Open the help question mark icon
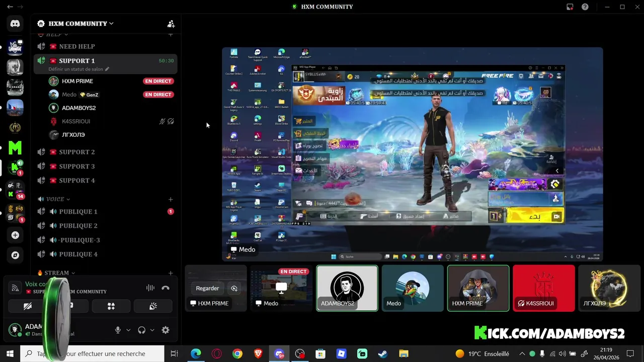The width and height of the screenshot is (644, 362). [585, 7]
